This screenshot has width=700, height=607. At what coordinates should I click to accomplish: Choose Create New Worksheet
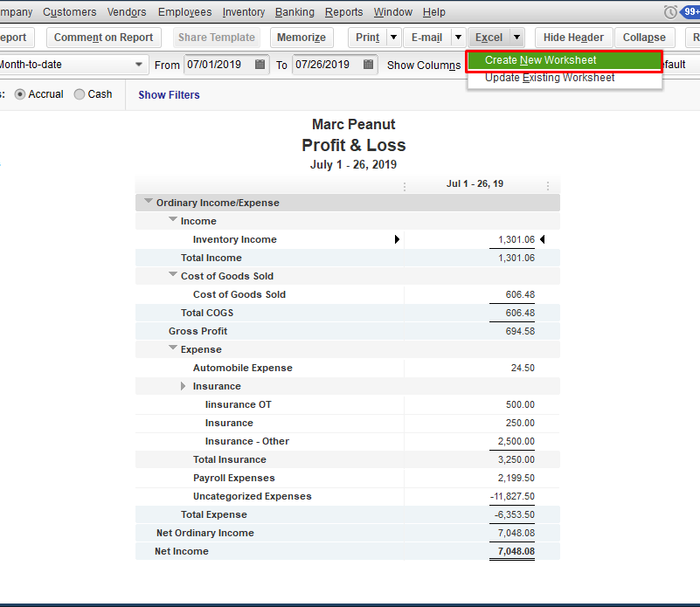(x=564, y=60)
